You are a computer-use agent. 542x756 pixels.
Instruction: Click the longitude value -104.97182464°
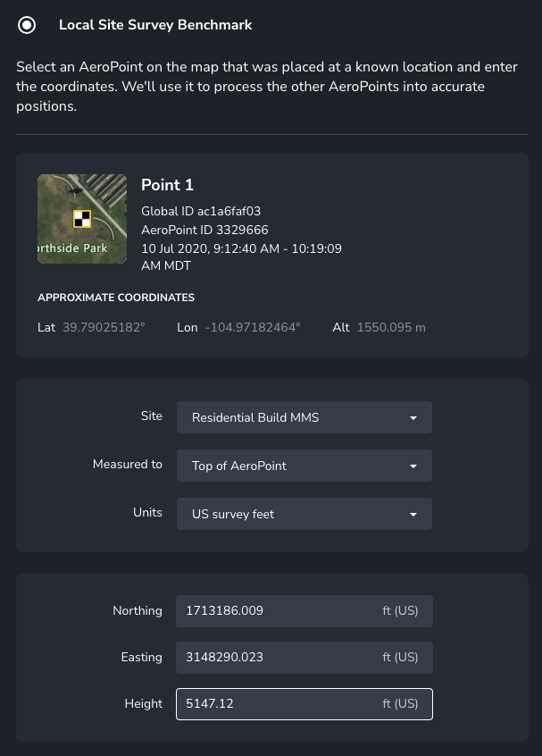pyautogui.click(x=253, y=327)
